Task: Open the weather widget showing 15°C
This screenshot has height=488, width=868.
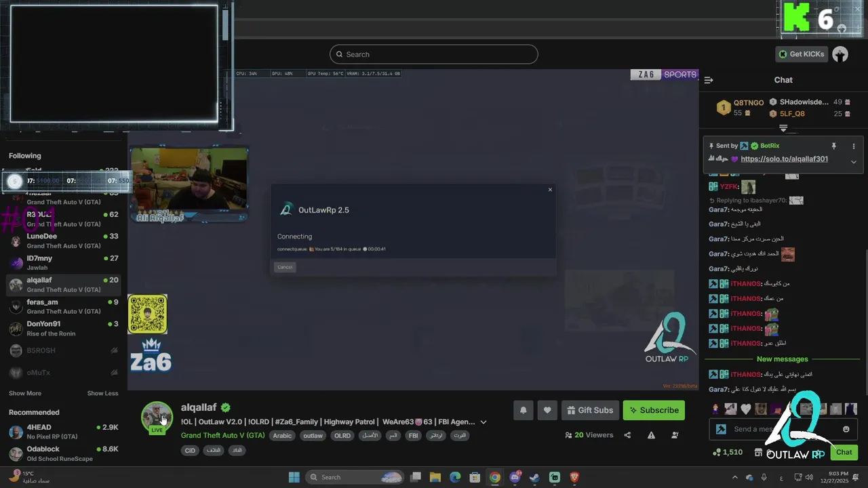Action: pyautogui.click(x=31, y=477)
